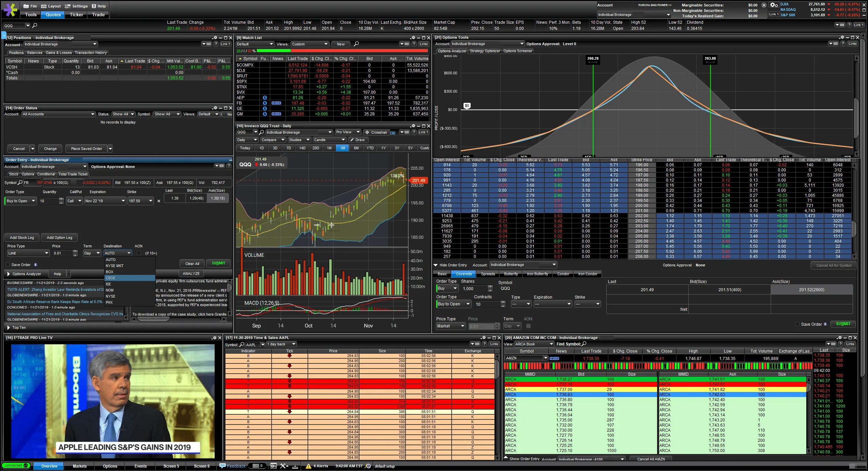Viewport: 868px width, 471px height.
Task: Click the Draw pencil tool in the chart toolbar
Action: tap(353, 140)
